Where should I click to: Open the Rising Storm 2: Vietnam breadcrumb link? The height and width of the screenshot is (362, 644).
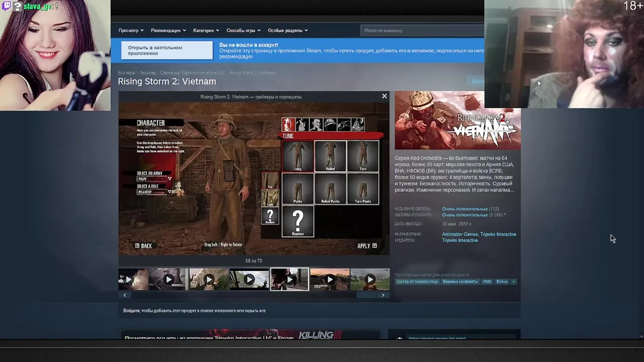252,73
